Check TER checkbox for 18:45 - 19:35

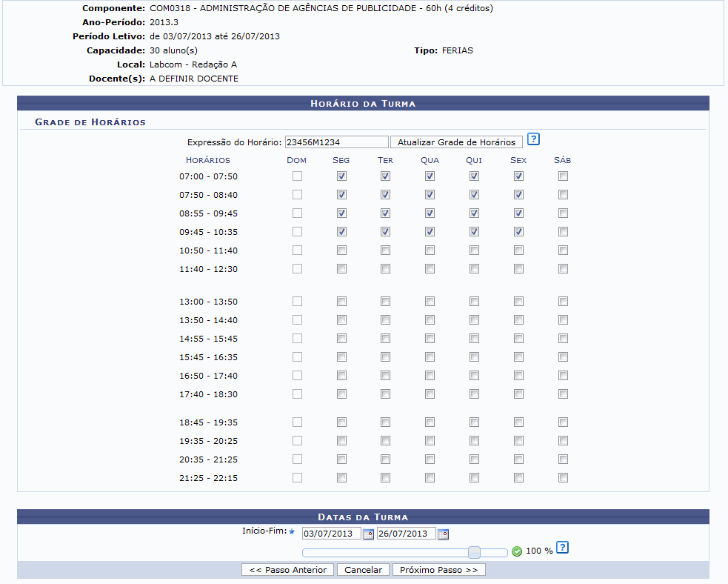[x=385, y=422]
